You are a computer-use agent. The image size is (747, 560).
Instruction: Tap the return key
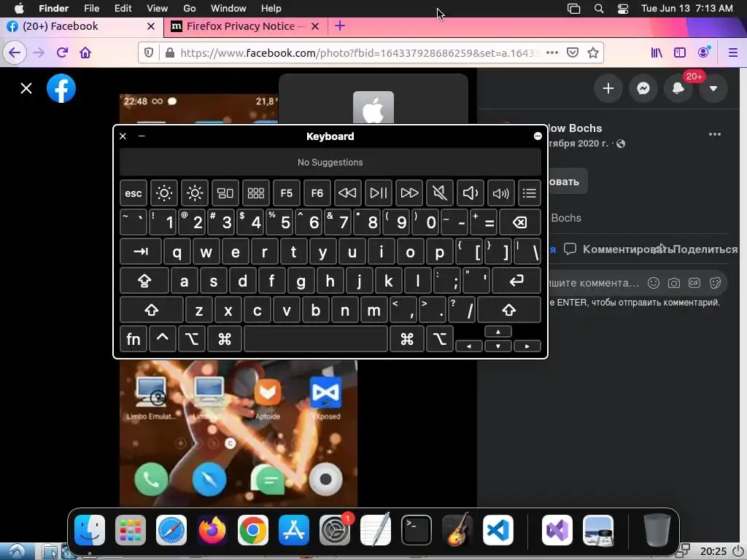pyautogui.click(x=516, y=281)
